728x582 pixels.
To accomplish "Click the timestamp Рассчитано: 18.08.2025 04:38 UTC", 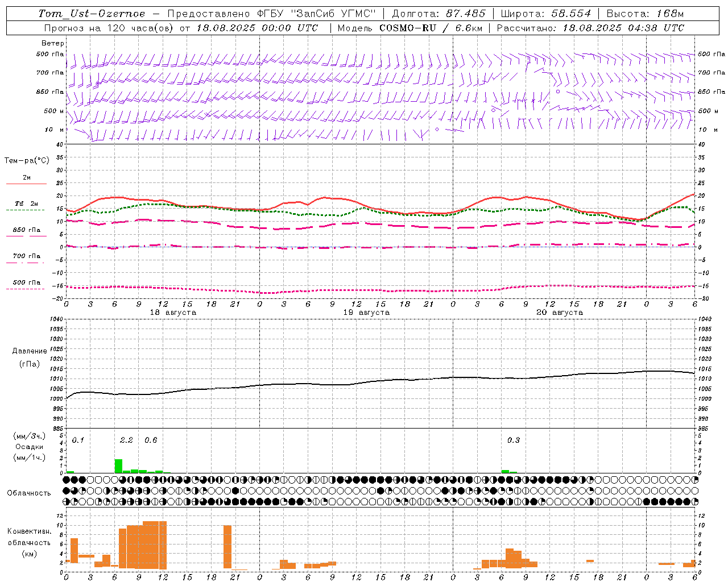I will point(590,28).
